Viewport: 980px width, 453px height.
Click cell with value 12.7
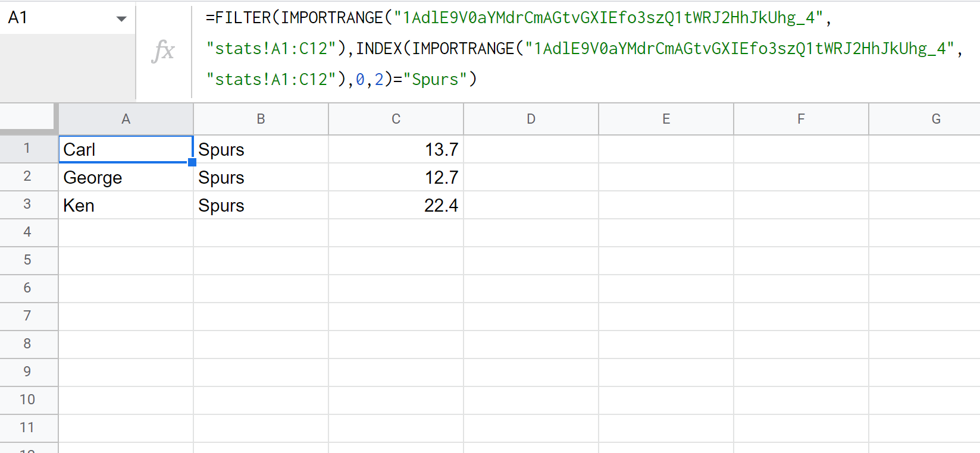tap(396, 177)
